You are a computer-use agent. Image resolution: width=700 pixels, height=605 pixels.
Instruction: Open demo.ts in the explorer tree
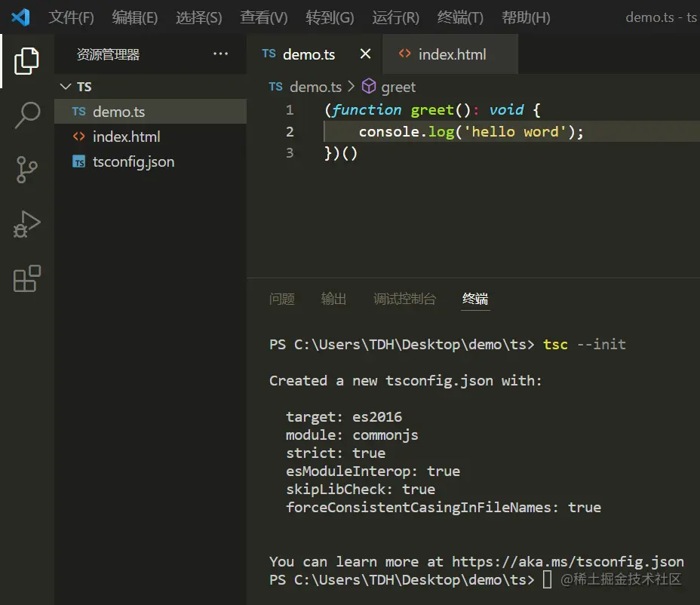pos(150,111)
